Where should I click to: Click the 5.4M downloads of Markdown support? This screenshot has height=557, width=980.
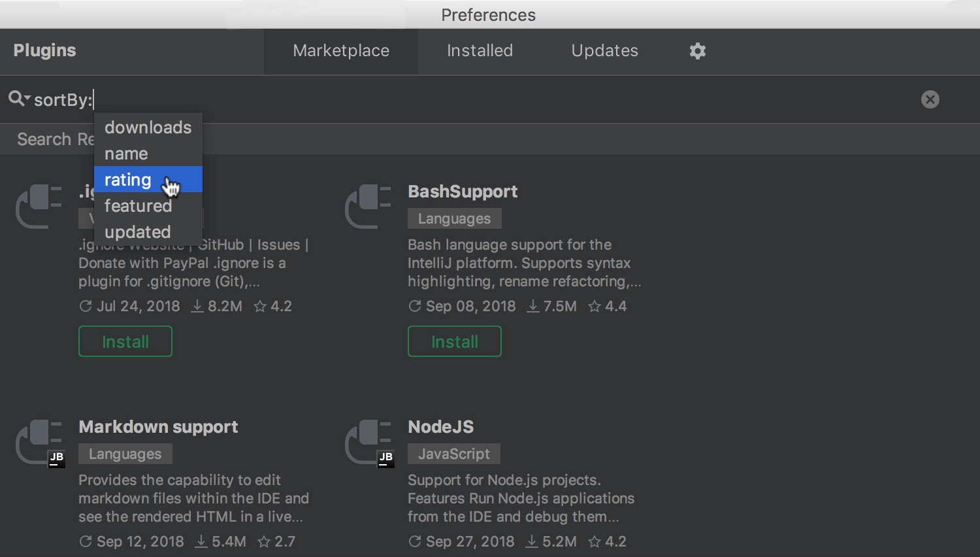point(221,541)
